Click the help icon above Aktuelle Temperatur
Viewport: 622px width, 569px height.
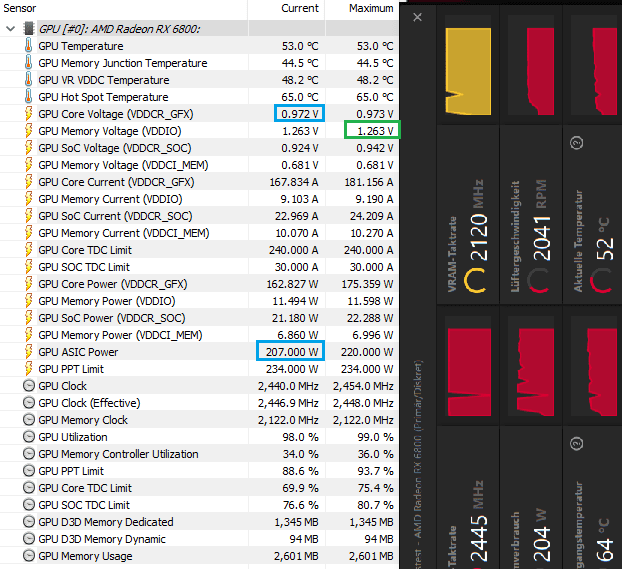pyautogui.click(x=576, y=143)
